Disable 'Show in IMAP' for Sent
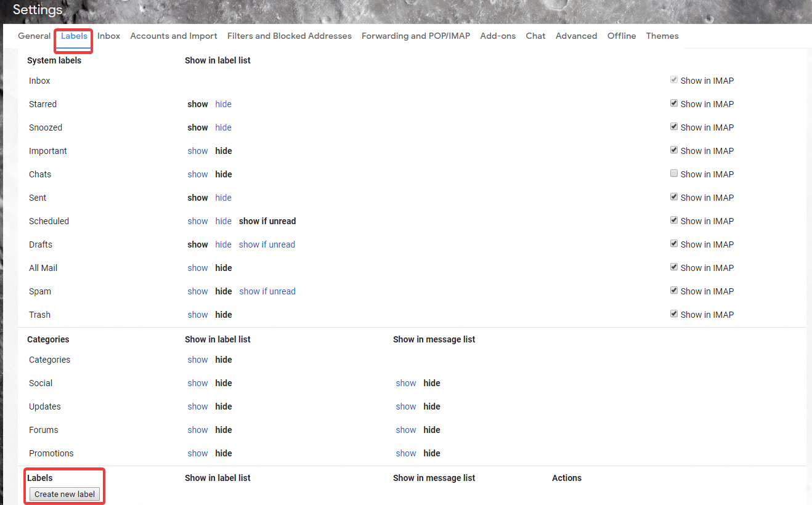Screen dimensions: 812x505 point(673,196)
